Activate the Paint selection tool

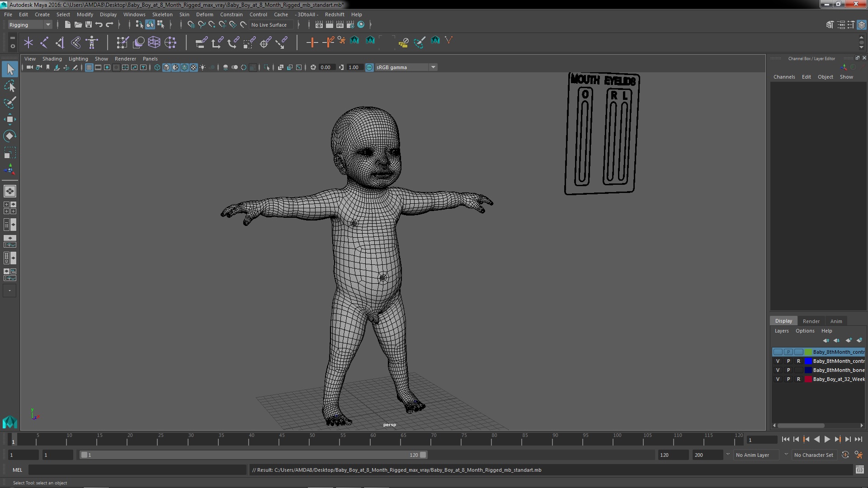click(x=10, y=103)
